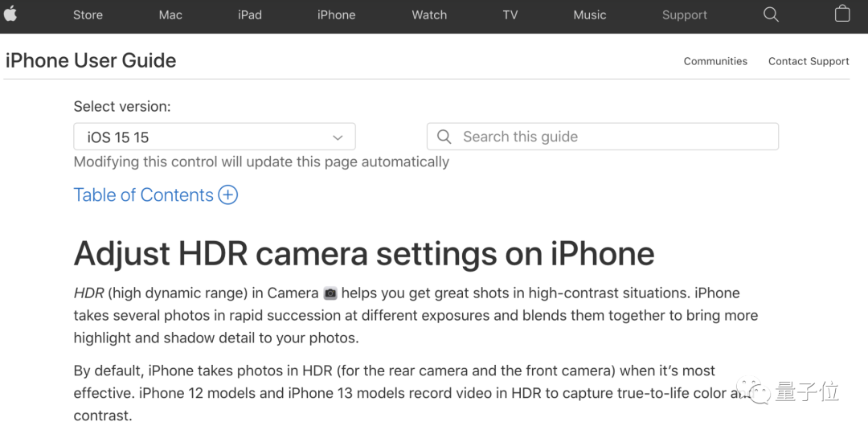
Task: Click the Adjust HDR camera settings heading
Action: [x=364, y=253]
